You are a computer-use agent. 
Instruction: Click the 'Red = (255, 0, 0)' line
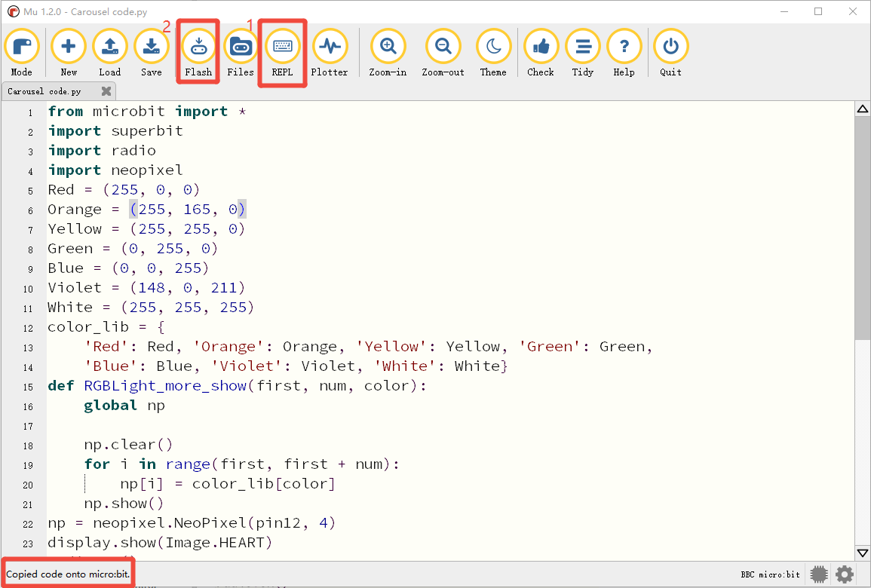pyautogui.click(x=124, y=190)
